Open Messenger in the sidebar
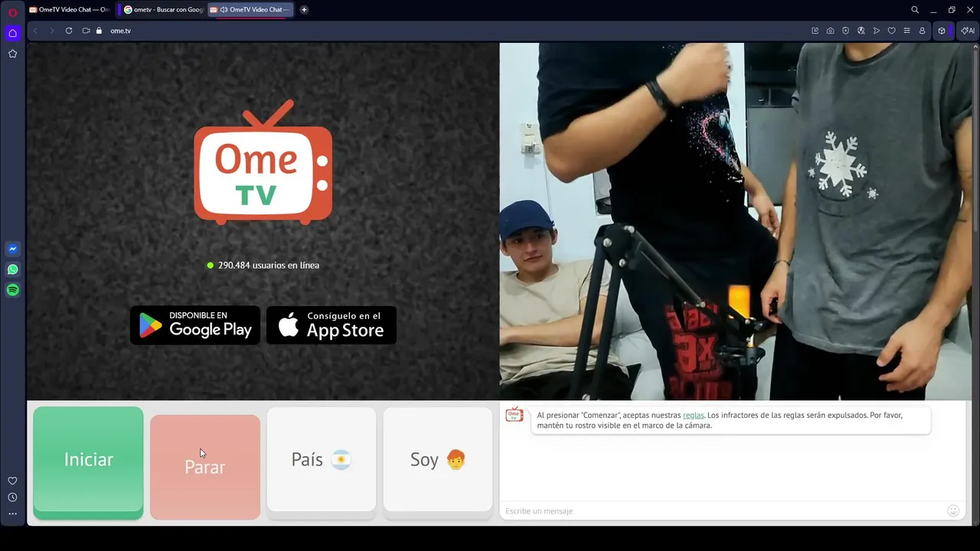The height and width of the screenshot is (551, 980). point(12,249)
